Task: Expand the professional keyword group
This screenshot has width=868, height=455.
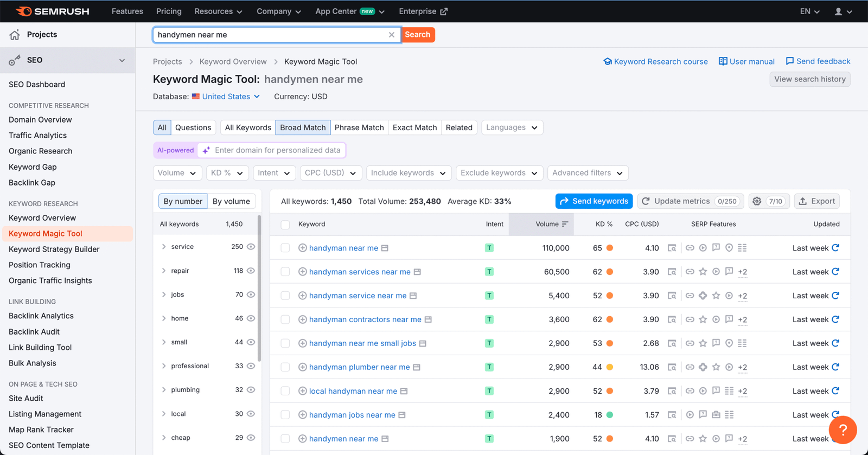Action: coord(164,366)
